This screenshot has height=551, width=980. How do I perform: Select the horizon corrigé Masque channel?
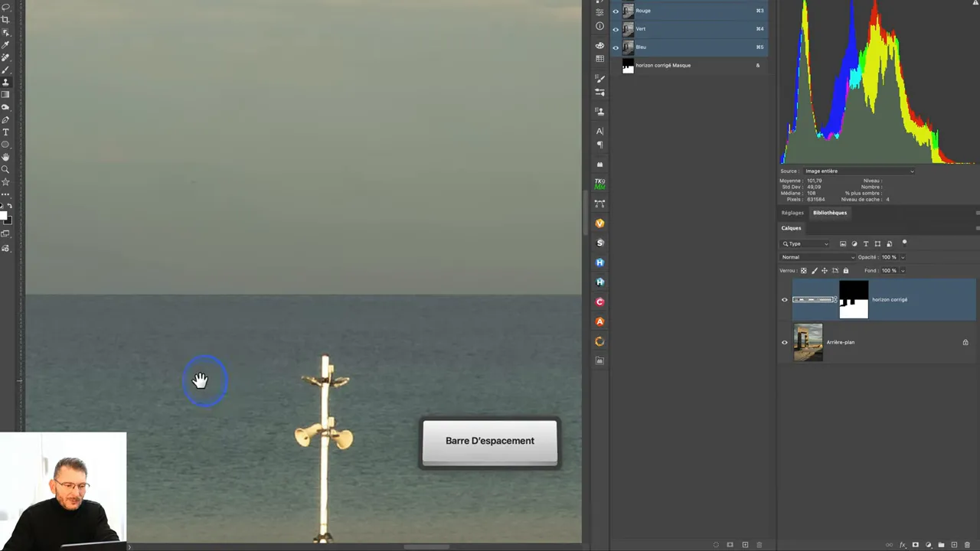[x=663, y=66]
